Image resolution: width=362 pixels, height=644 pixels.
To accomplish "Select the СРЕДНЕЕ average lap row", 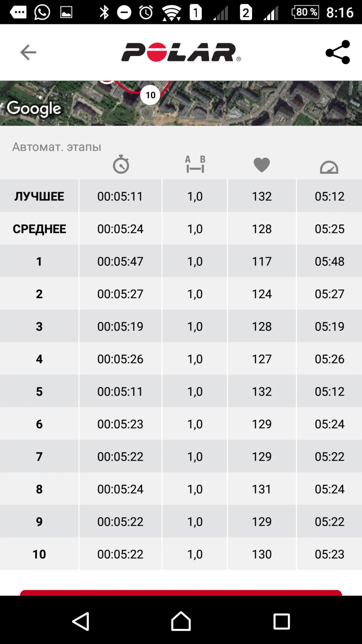I will click(181, 228).
